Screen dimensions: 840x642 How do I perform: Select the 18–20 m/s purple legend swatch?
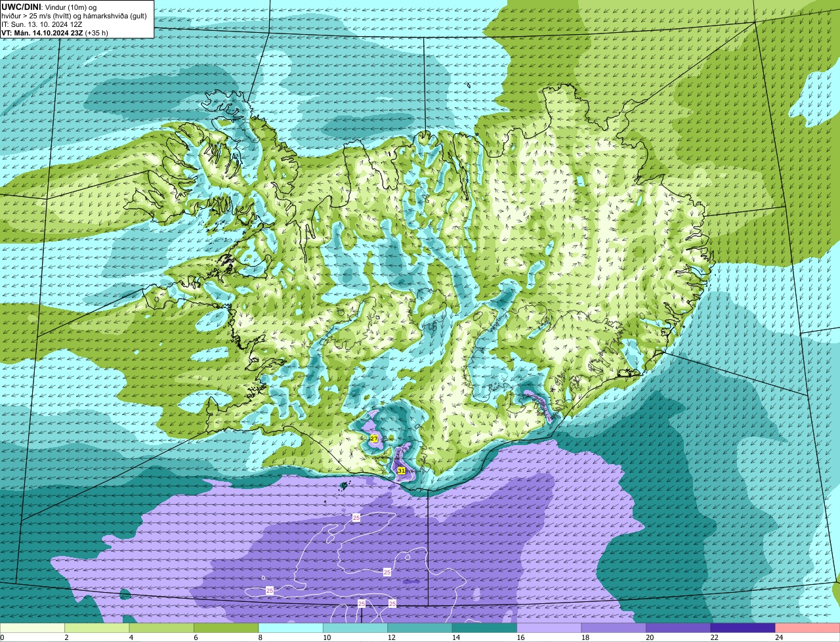[614, 628]
